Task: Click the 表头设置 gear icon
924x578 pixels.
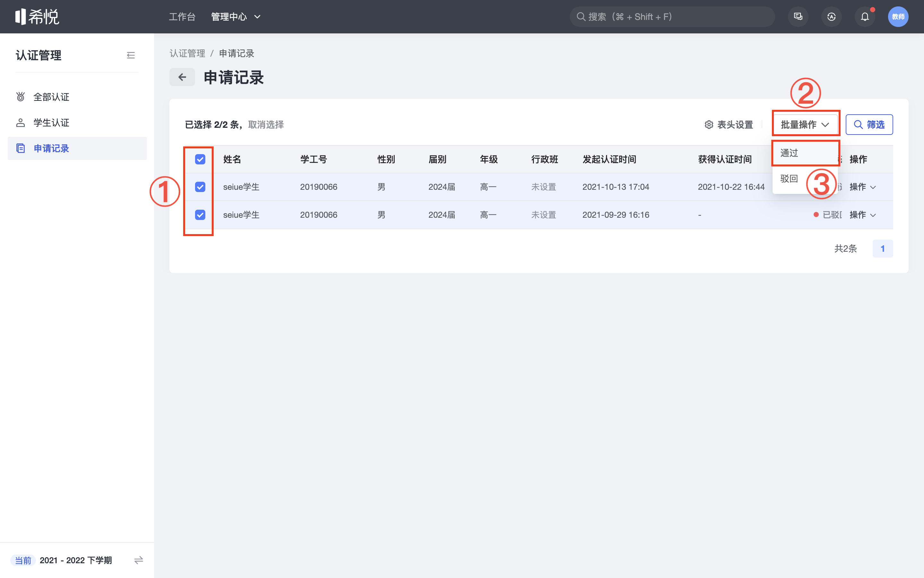Action: (709, 125)
